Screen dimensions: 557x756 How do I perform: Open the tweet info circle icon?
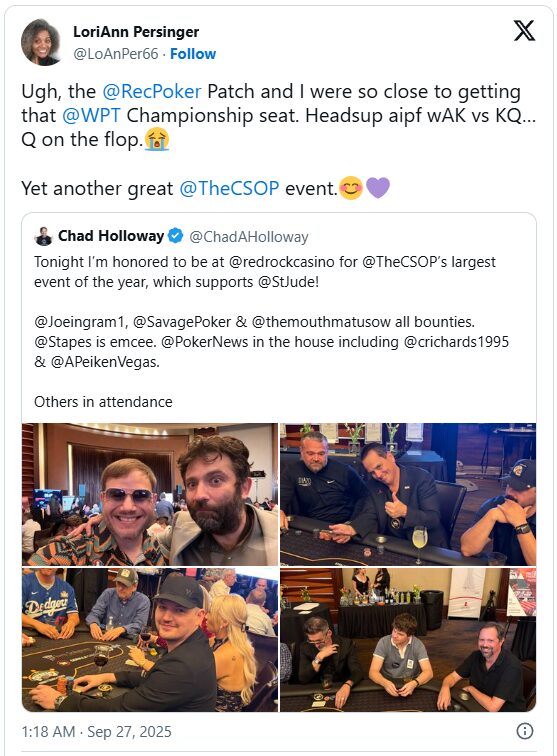click(525, 731)
